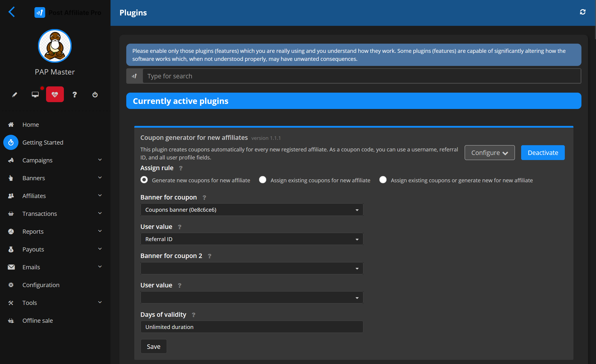Open the Referral ID user value dropdown
This screenshot has width=596, height=364.
pos(252,239)
